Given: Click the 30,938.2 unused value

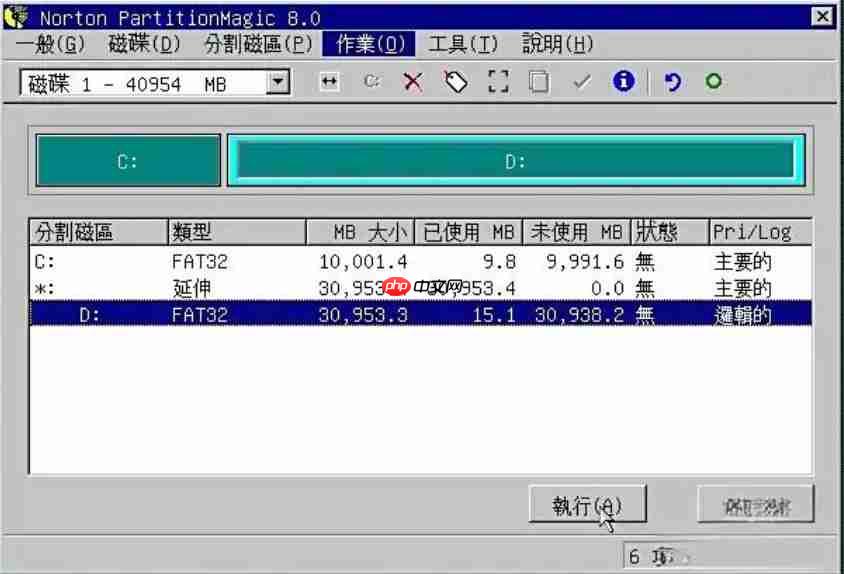Looking at the screenshot, I should pos(580,315).
